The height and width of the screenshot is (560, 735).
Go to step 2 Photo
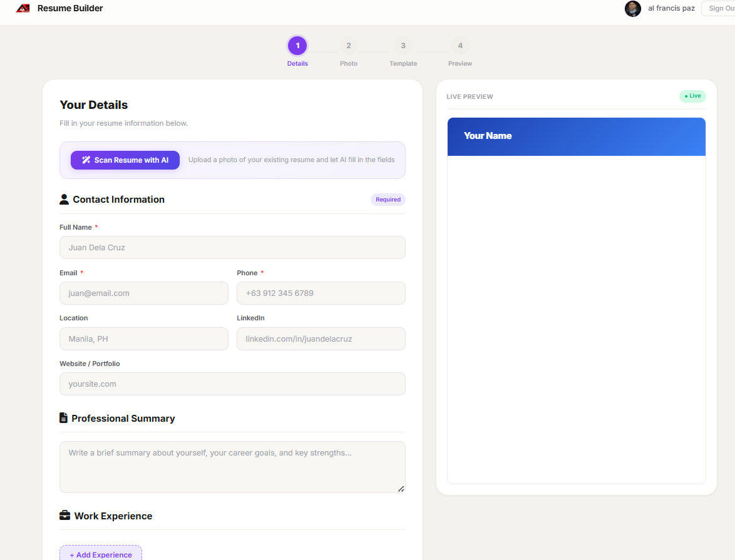pyautogui.click(x=349, y=46)
